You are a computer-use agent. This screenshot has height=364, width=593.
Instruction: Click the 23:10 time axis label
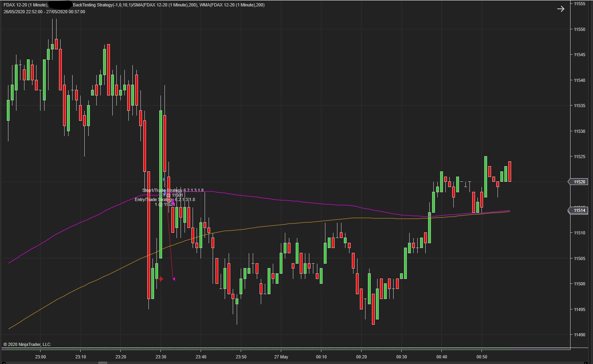[80, 357]
